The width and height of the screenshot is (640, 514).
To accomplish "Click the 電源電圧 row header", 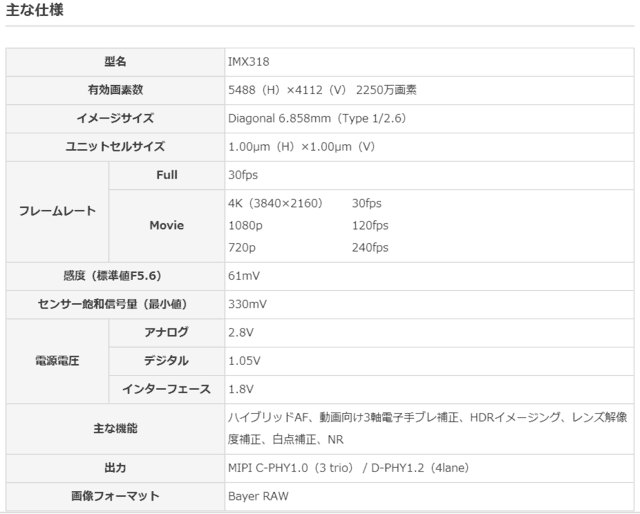I will (x=58, y=361).
